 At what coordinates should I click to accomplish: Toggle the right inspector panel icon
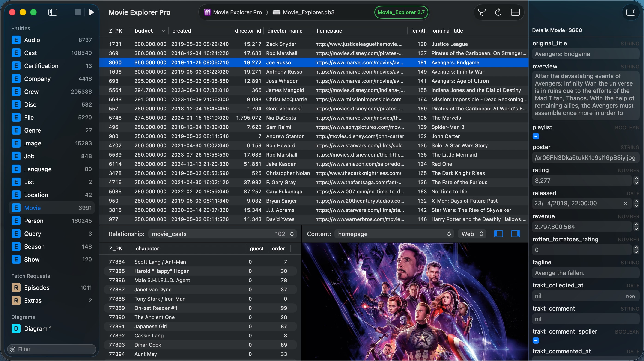(631, 12)
